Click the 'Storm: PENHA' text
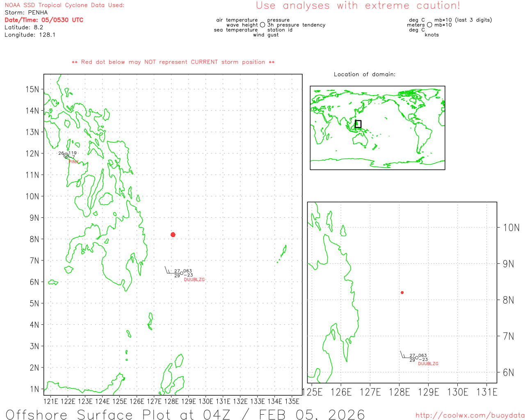Viewport: 525px width, 420px height. click(26, 12)
